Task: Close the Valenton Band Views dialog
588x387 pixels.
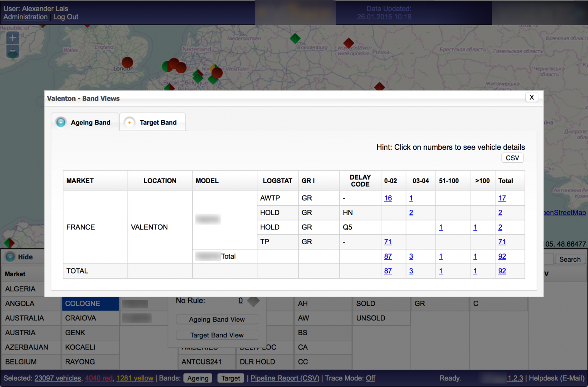Action: pos(532,98)
